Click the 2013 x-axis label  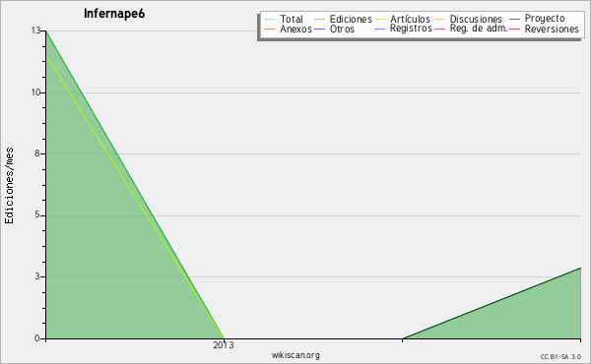click(x=224, y=344)
